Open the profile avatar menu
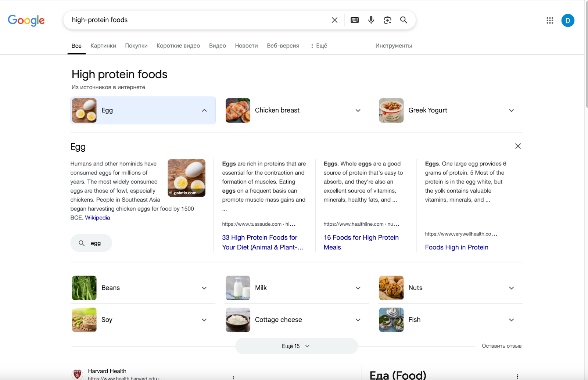 pos(567,21)
